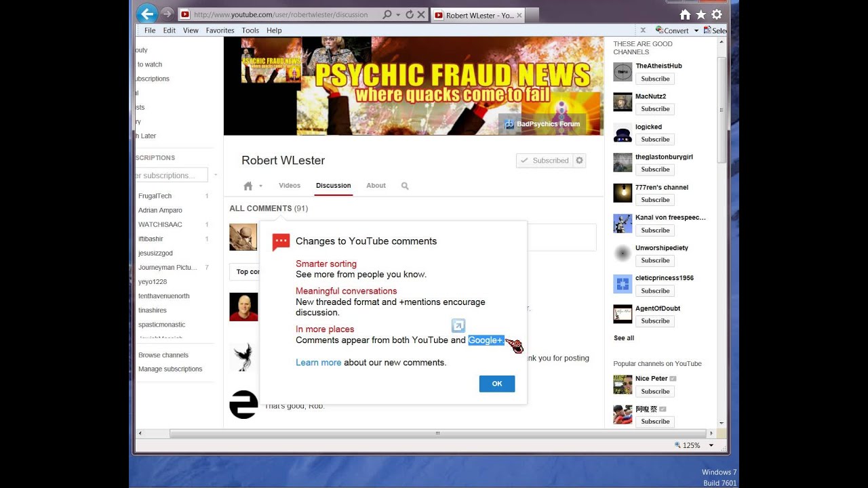Click the filter subscriptions search field

coord(172,176)
